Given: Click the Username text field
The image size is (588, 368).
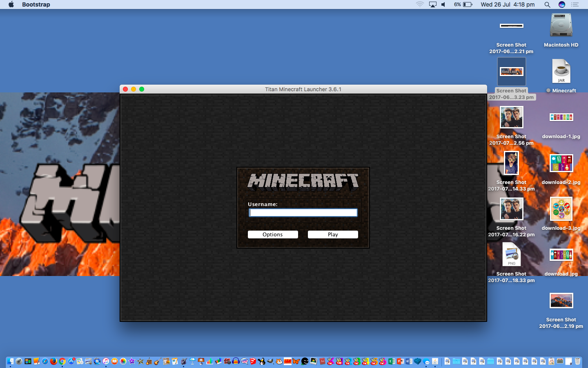Looking at the screenshot, I should pos(303,213).
